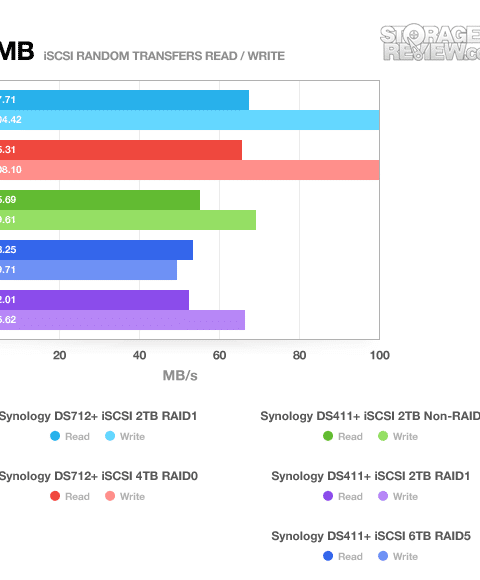The width and height of the screenshot is (480, 580).
Task: Click the DS411+ 6TB RAID5 Read blue dot
Action: click(x=328, y=556)
